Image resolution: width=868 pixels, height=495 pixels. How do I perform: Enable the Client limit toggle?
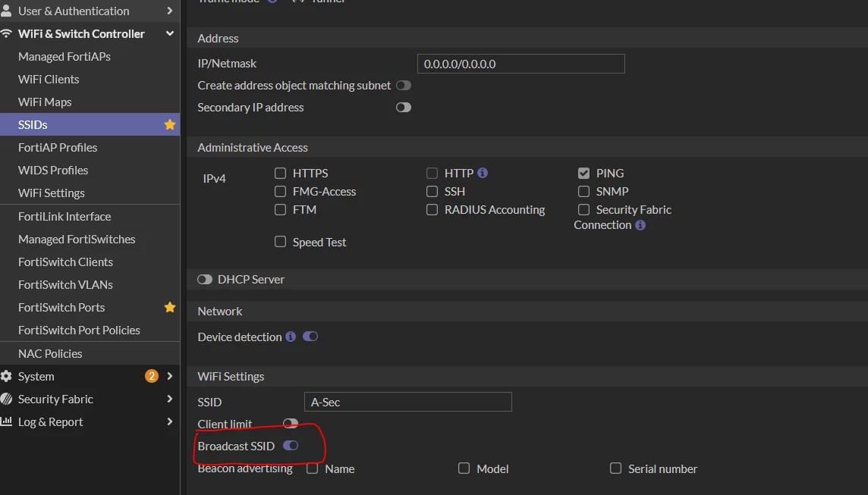[x=291, y=423]
